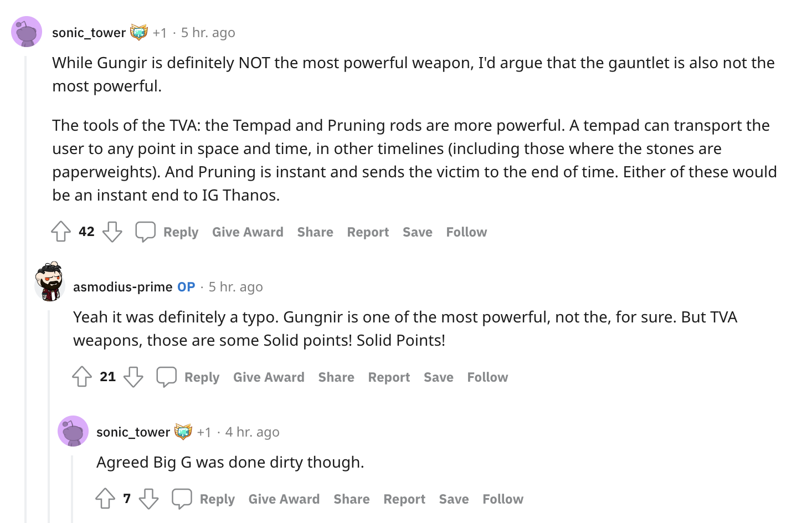Share asmodius-prime's comment
This screenshot has height=523, width=812.
(x=336, y=377)
